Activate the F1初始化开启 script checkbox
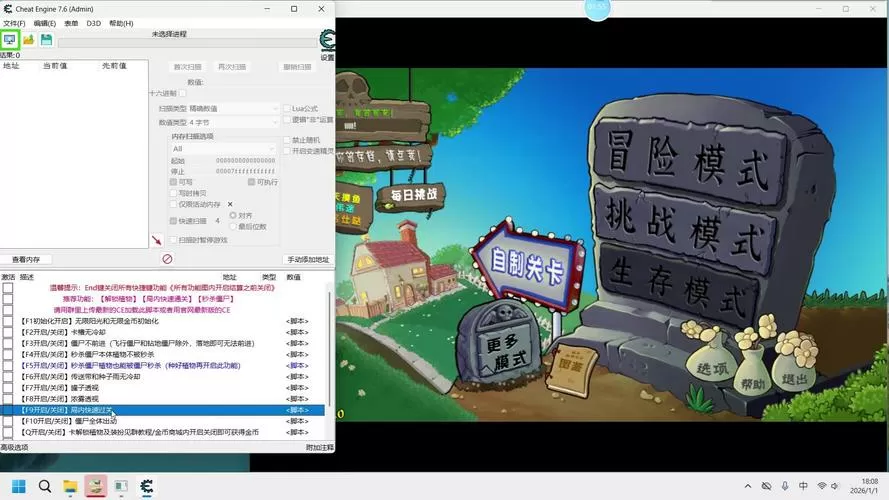889x500 pixels. tap(8, 321)
